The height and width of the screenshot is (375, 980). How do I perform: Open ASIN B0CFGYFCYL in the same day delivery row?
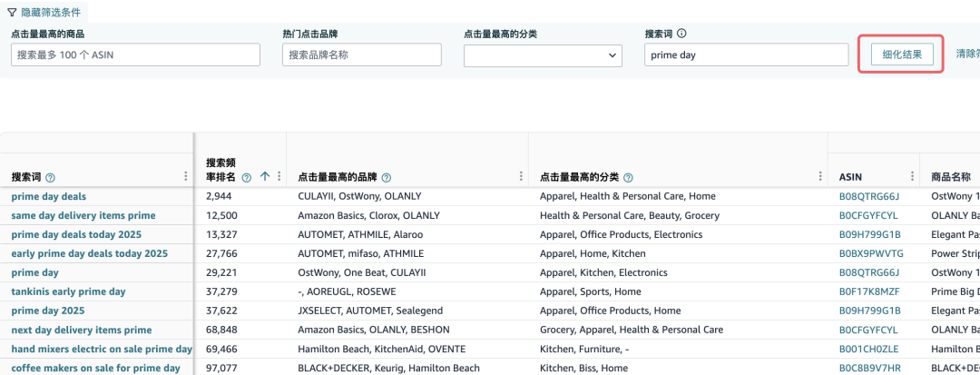[x=868, y=215]
